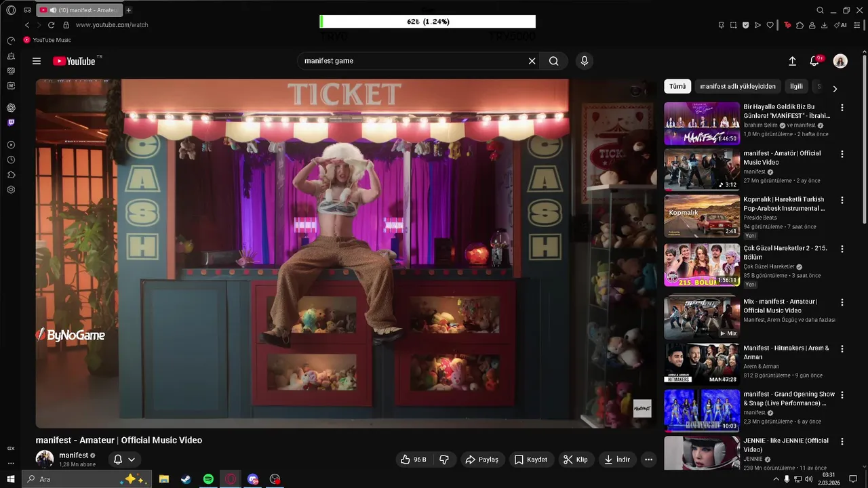Open the YouTube create upload icon

pos(792,61)
